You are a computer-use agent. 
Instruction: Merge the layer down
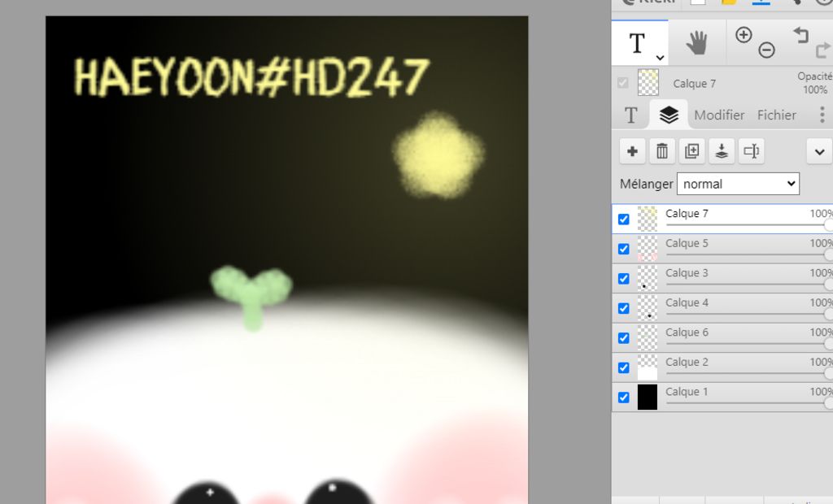(722, 151)
